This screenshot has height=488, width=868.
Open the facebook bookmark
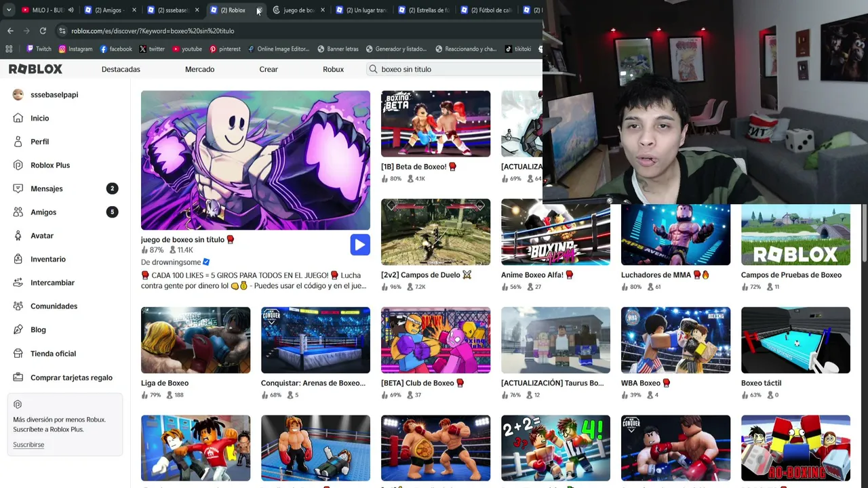[116, 49]
